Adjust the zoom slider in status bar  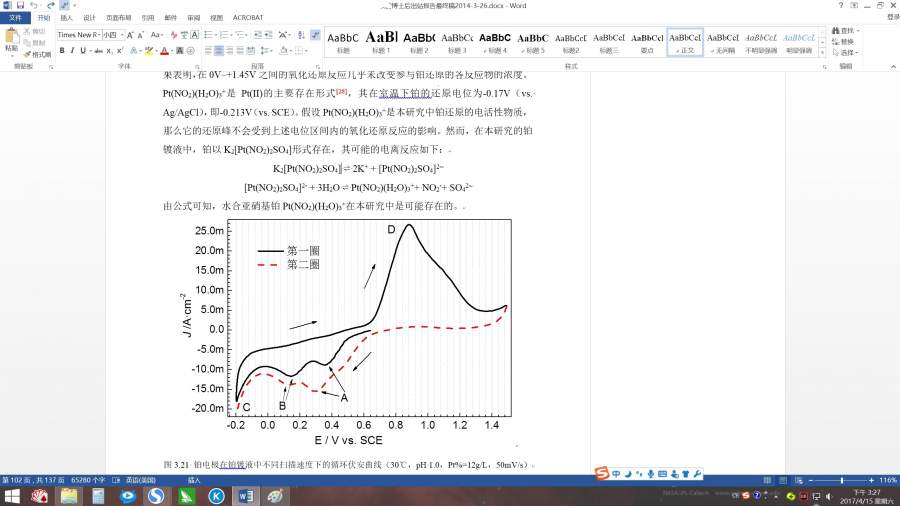click(x=841, y=480)
